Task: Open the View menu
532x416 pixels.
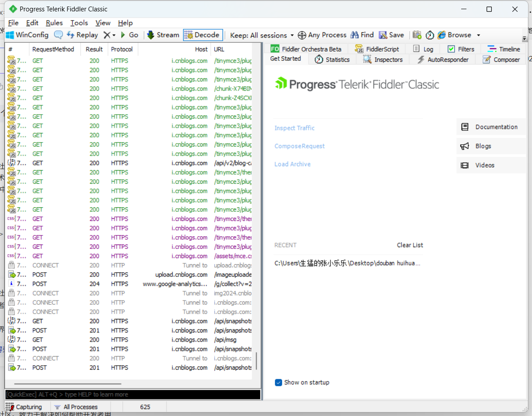Action: pyautogui.click(x=103, y=23)
